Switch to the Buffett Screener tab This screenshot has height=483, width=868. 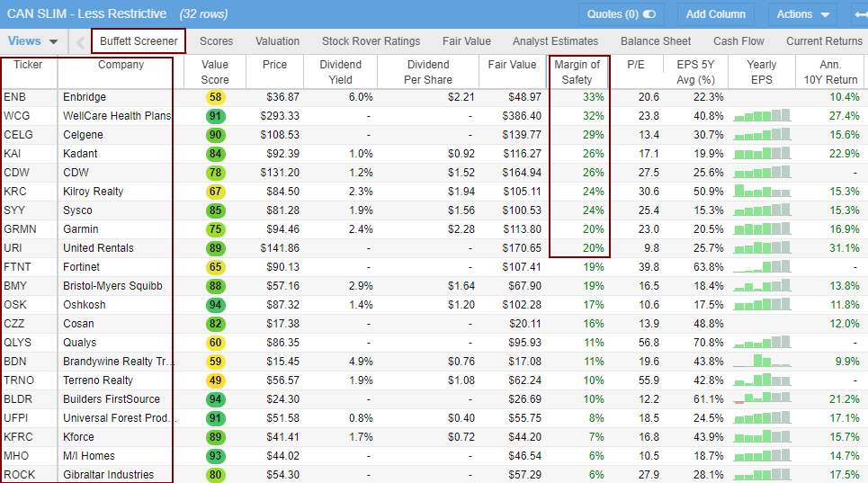coord(139,41)
